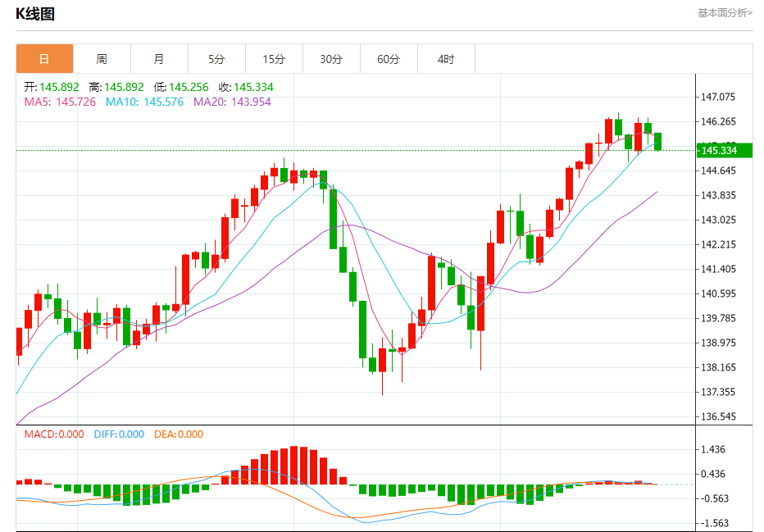Click the tallest red MACD histogram bar
The height and width of the screenshot is (532, 764).
tap(293, 466)
